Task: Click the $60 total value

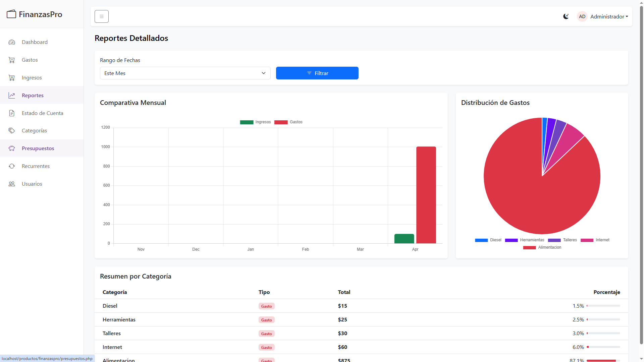Action: pyautogui.click(x=342, y=347)
